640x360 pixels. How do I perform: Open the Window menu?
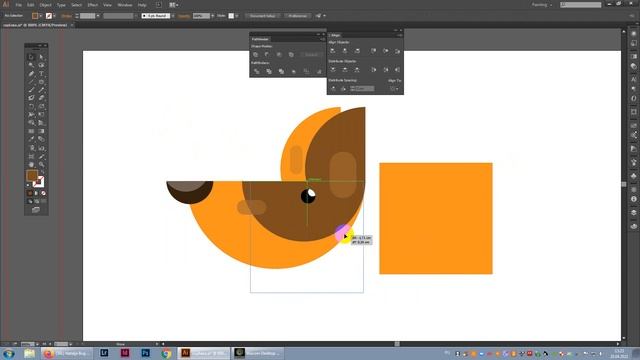pyautogui.click(x=125, y=5)
